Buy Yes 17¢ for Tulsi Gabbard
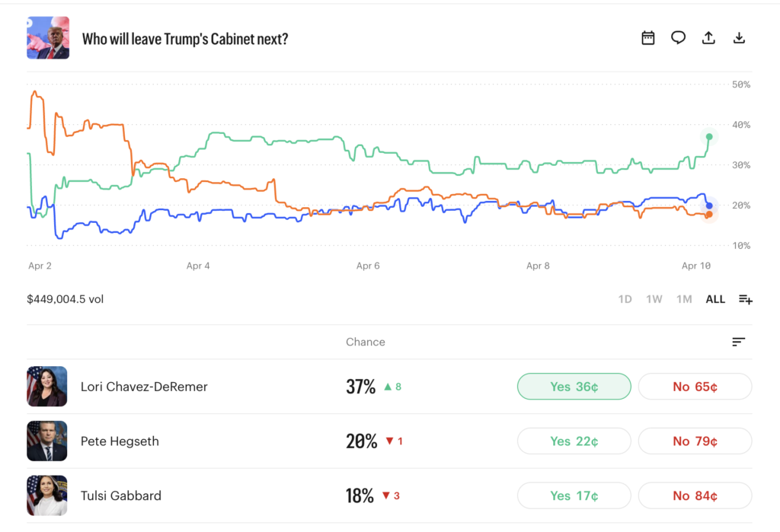The image size is (780, 532). coord(574,496)
